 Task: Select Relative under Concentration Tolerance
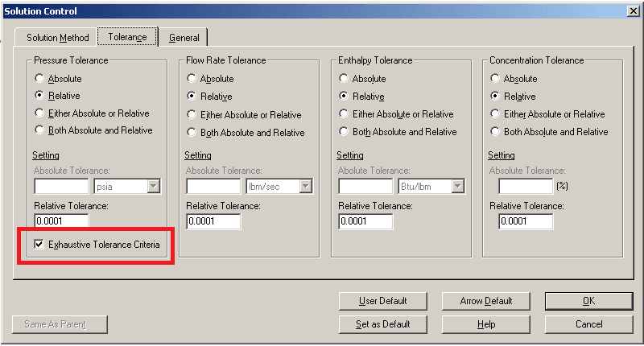[x=514, y=96]
